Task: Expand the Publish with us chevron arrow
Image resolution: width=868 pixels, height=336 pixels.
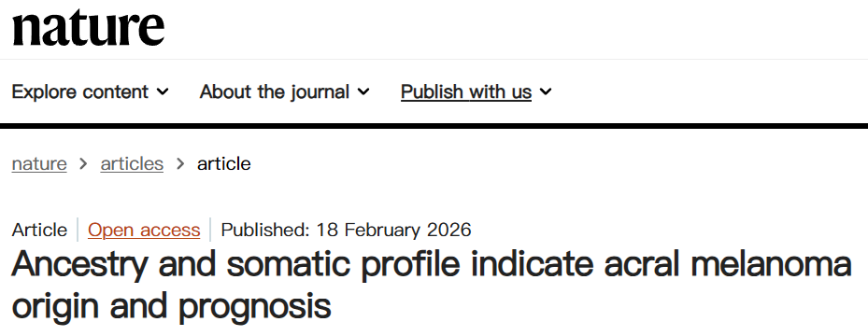Action: (x=546, y=91)
